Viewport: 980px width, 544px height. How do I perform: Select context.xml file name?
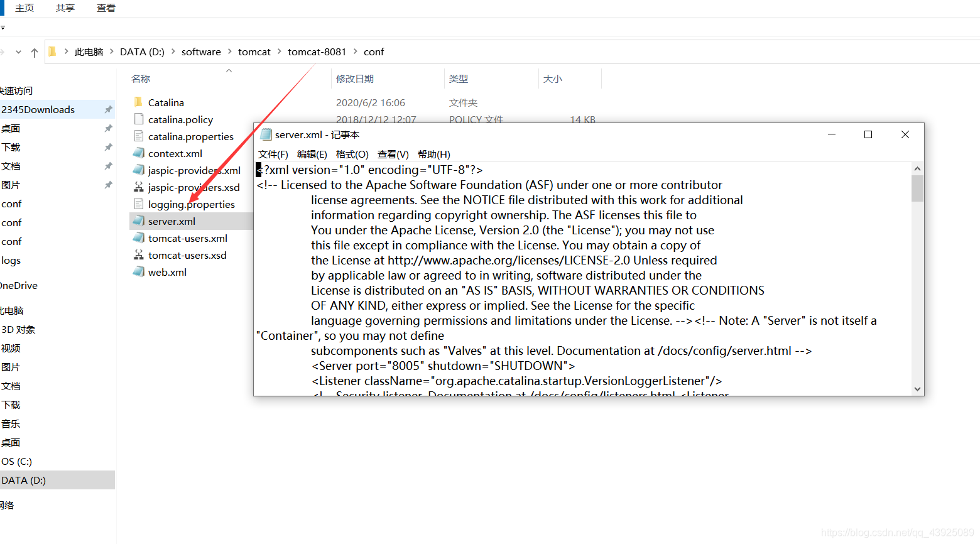pos(175,153)
